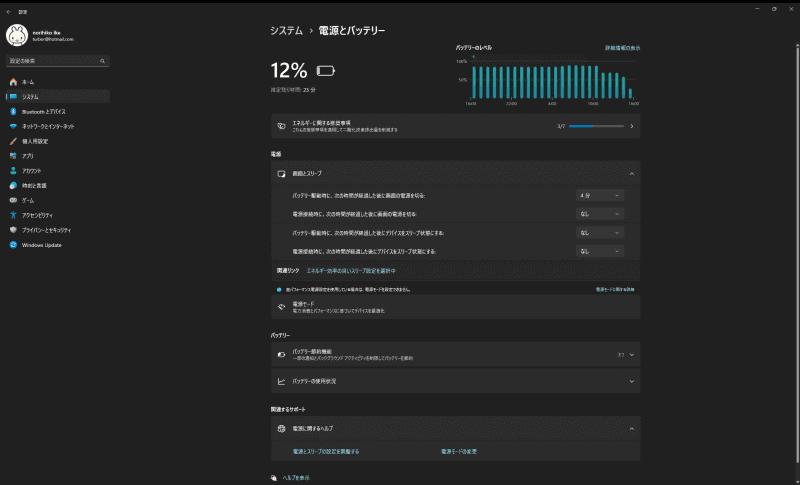The height and width of the screenshot is (485, 800).
Task: Expand the バッテリー節約機能 section
Action: pyautogui.click(x=455, y=355)
